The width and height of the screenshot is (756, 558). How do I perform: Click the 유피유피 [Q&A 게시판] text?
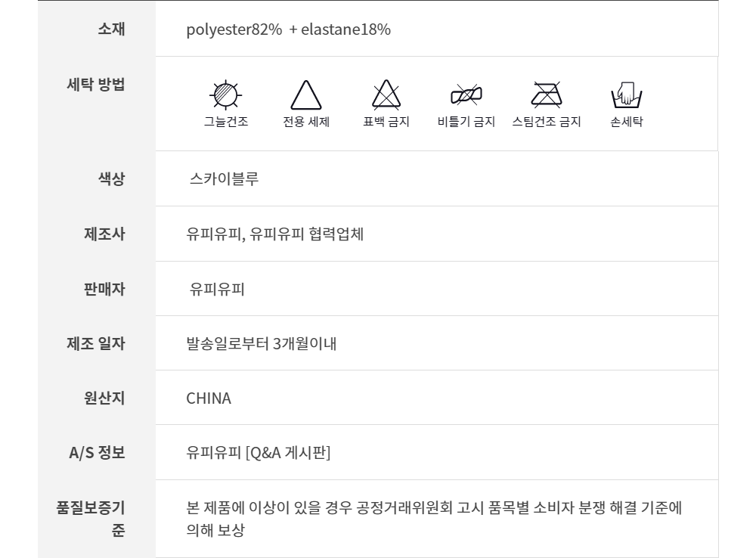pos(258,453)
